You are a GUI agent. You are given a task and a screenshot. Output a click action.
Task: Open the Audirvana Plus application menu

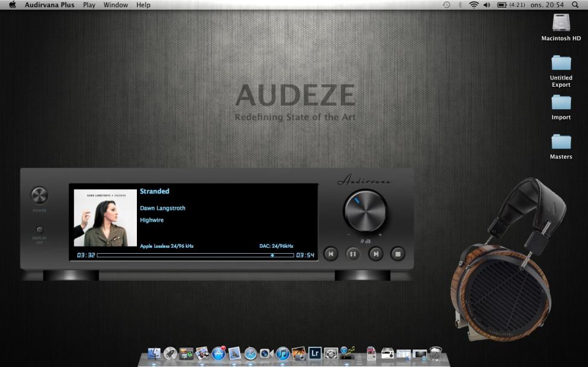pos(49,5)
